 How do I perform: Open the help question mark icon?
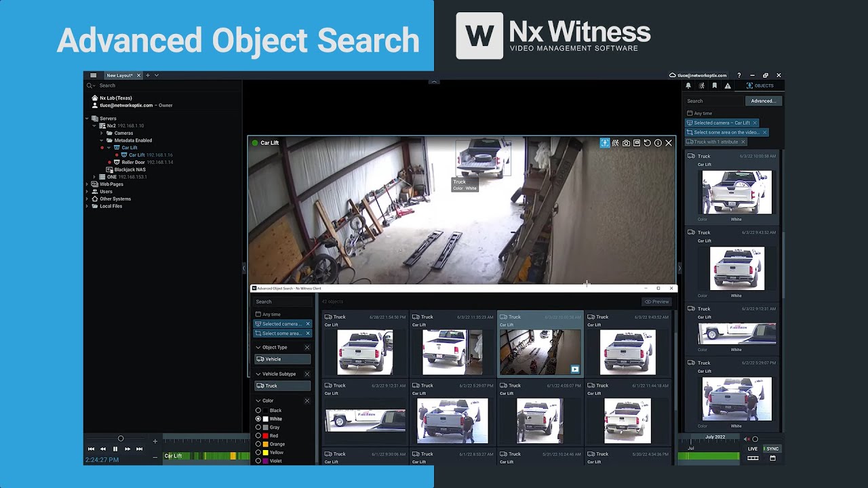(739, 75)
